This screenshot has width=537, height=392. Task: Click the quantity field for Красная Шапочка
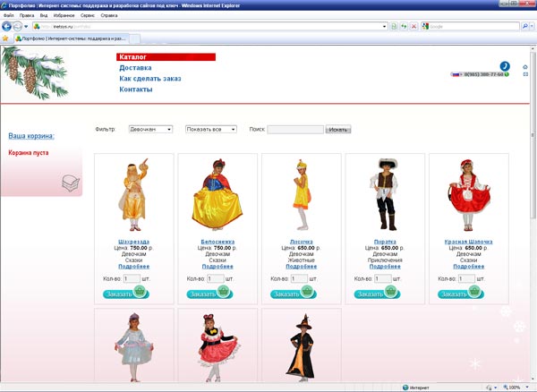[466, 278]
